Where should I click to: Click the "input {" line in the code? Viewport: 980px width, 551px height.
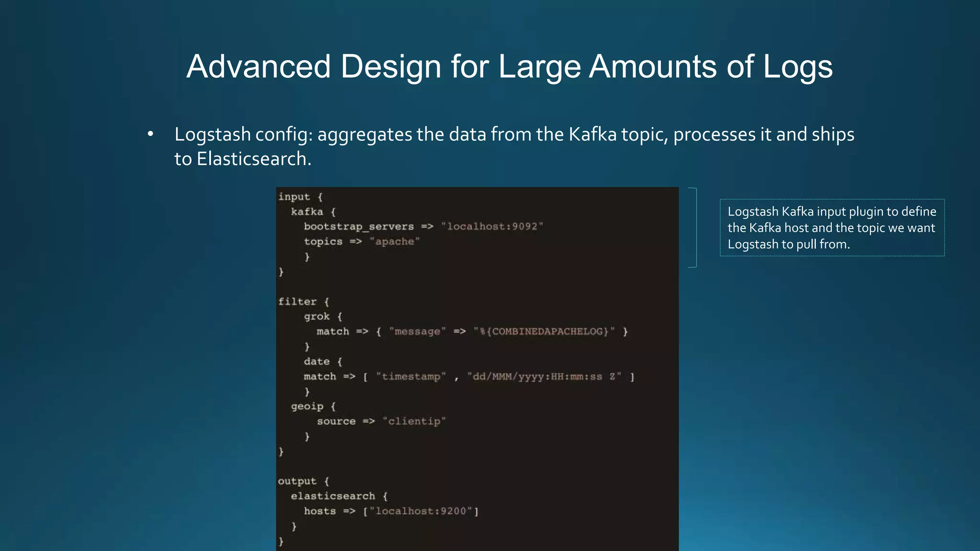coord(301,197)
